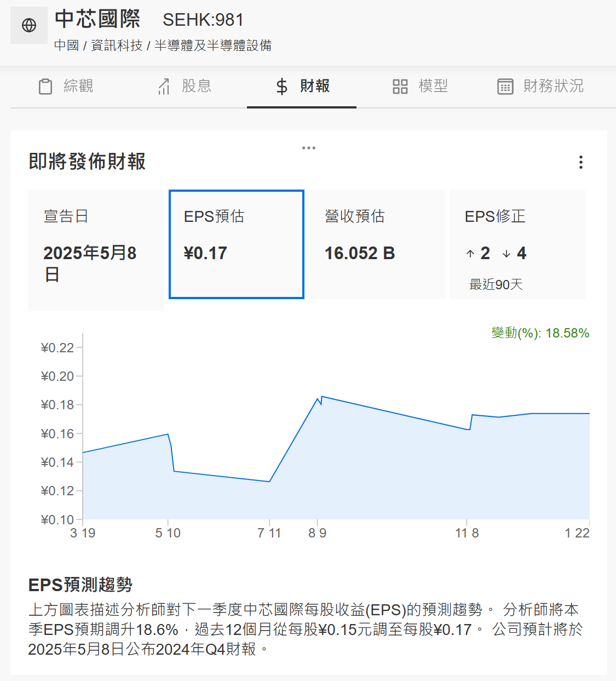Viewport: 616px width, 681px height.
Task: Click the 資訊科技 sector link
Action: point(117,45)
